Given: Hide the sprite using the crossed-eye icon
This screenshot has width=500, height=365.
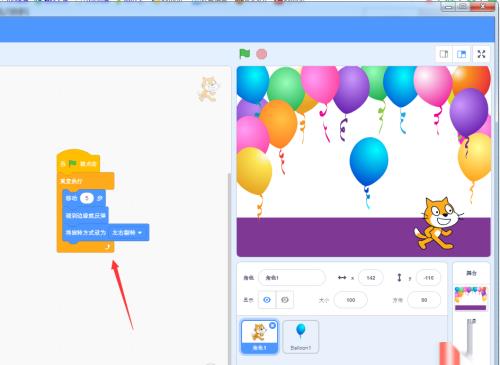Looking at the screenshot, I should (x=285, y=300).
